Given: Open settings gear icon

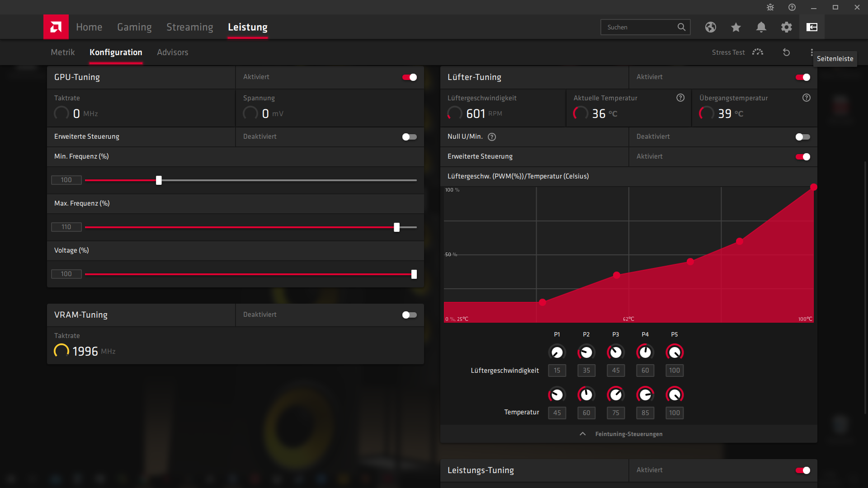Looking at the screenshot, I should tap(787, 27).
